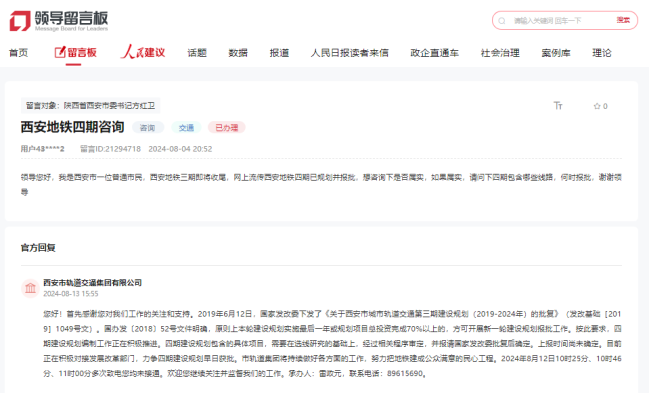Open the 人民建议 navigation tab
Image resolution: width=649 pixels, height=393 pixels.
tap(143, 52)
